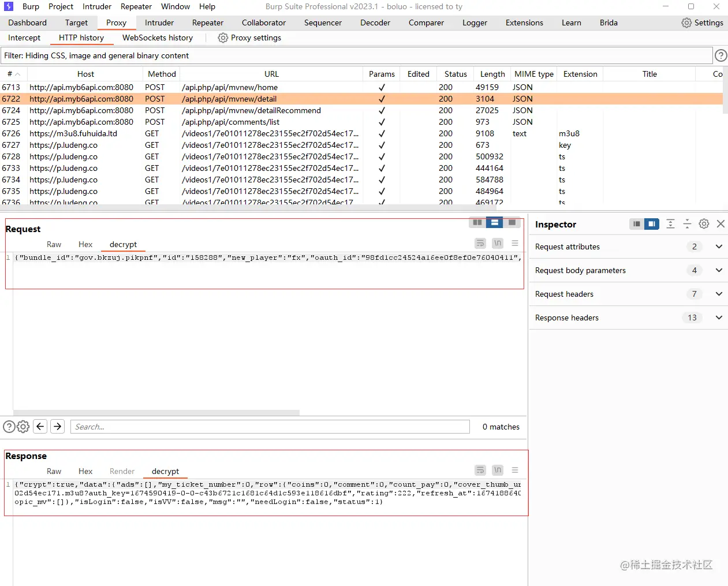This screenshot has width=728, height=586.
Task: Open the Request pane hamburger menu
Action: 515,244
